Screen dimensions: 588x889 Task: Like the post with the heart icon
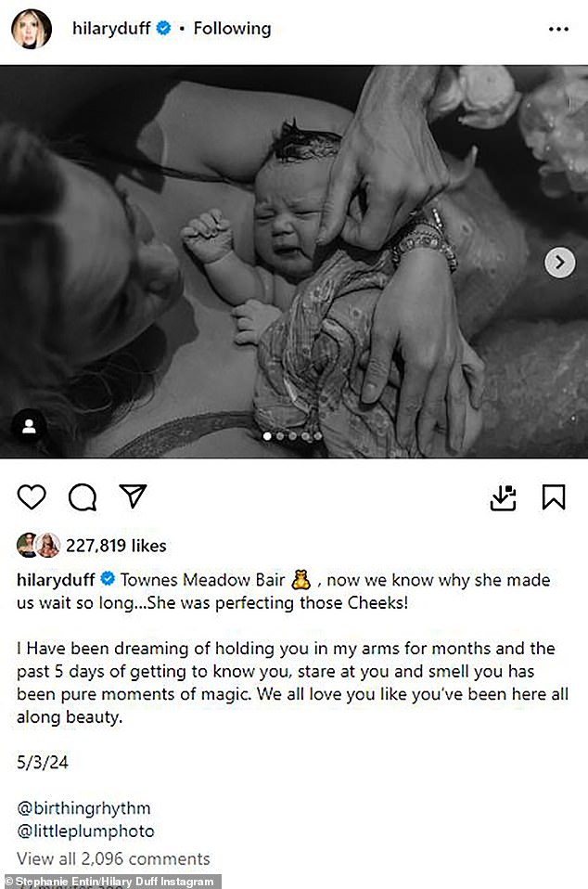[32, 497]
